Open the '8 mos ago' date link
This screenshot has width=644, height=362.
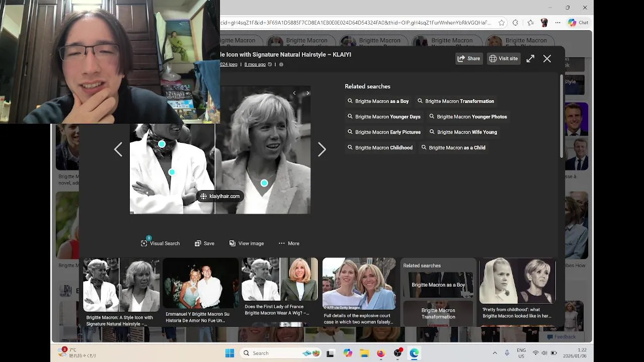coord(255,64)
